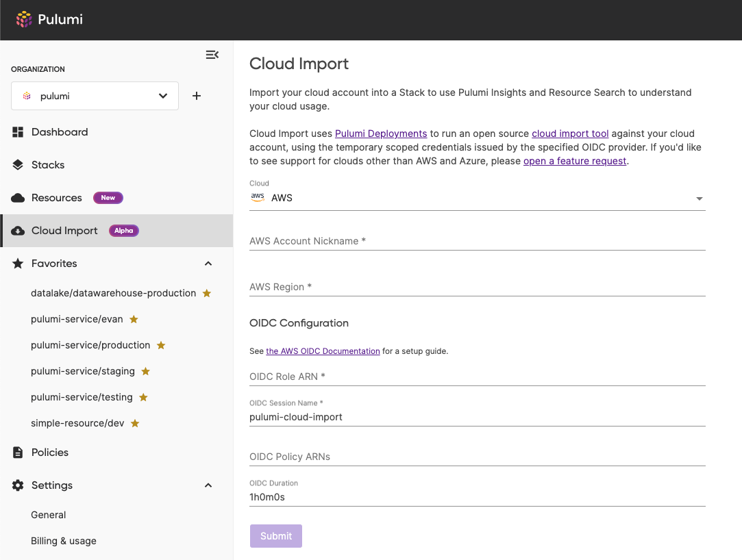Open pulumi-service/evan stack
This screenshot has width=742, height=560.
(77, 319)
